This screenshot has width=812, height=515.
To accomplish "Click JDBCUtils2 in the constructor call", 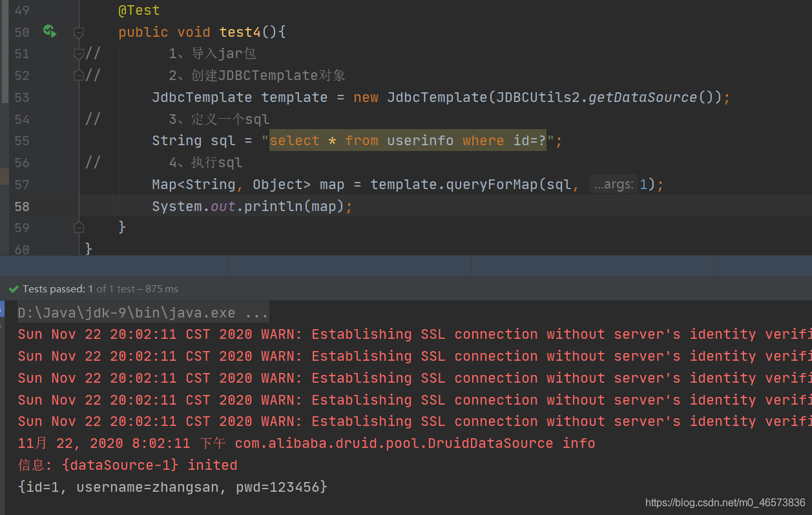I will [538, 97].
